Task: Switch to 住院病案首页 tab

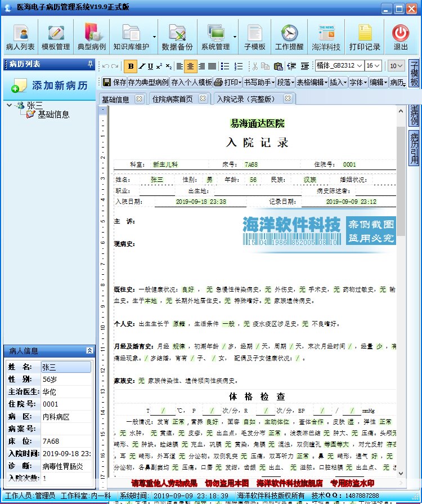Action: tap(173, 99)
